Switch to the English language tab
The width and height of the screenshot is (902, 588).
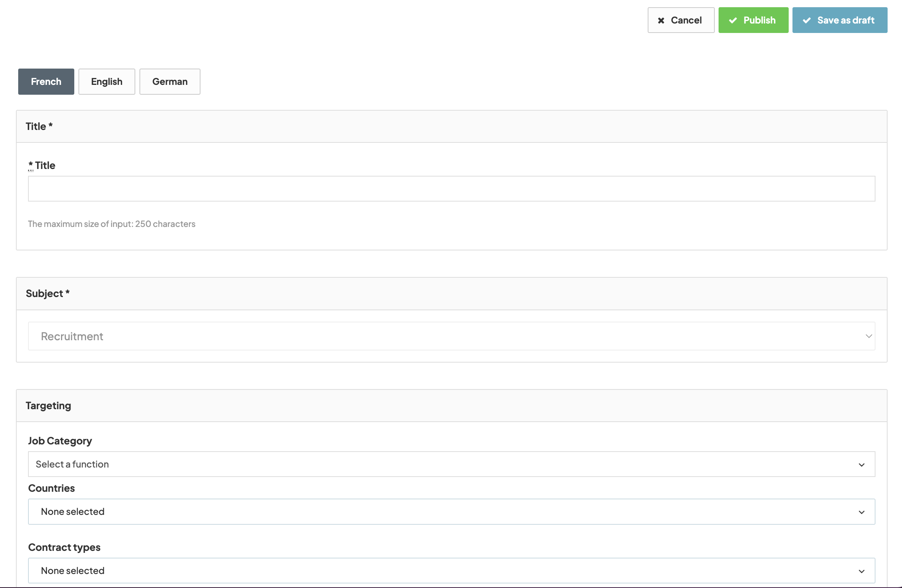[x=106, y=81]
